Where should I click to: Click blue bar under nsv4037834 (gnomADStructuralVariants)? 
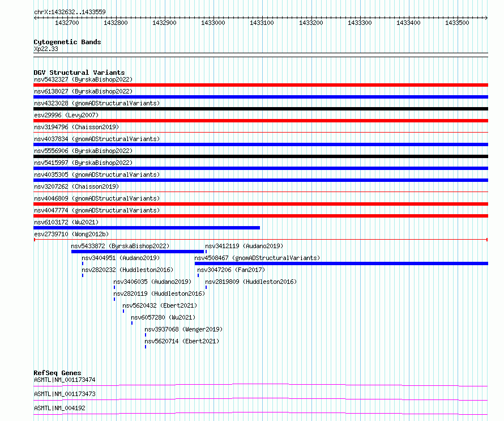click(x=260, y=144)
